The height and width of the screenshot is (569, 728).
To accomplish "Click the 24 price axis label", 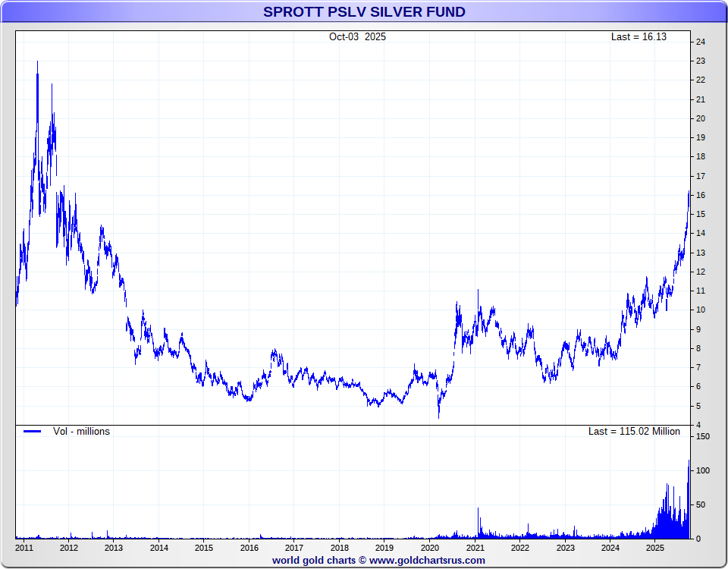I will point(701,42).
